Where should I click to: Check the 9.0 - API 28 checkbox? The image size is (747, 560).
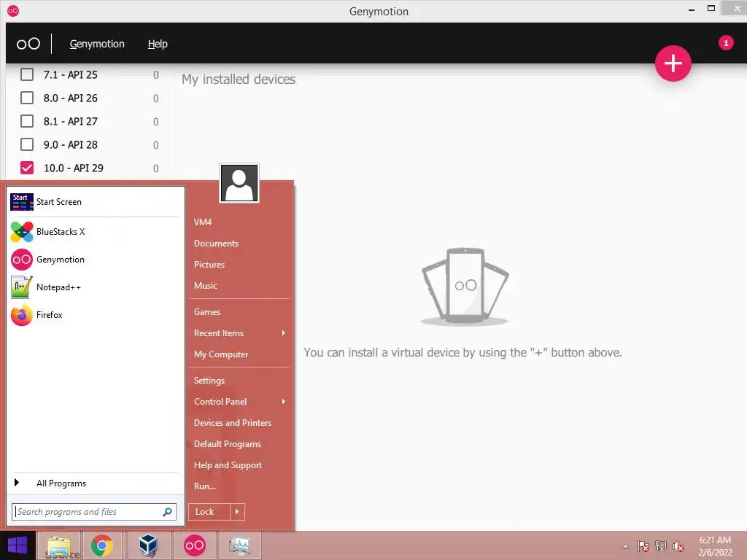(x=27, y=145)
